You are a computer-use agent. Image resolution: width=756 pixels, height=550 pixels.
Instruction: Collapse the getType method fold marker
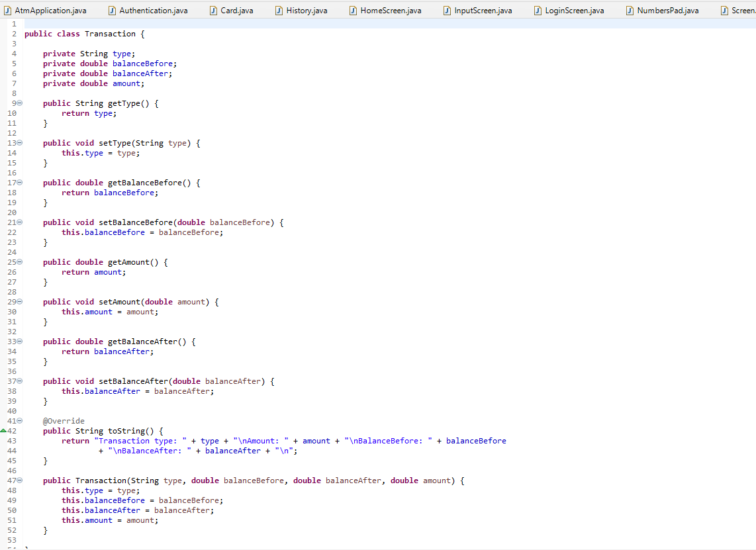[20, 103]
